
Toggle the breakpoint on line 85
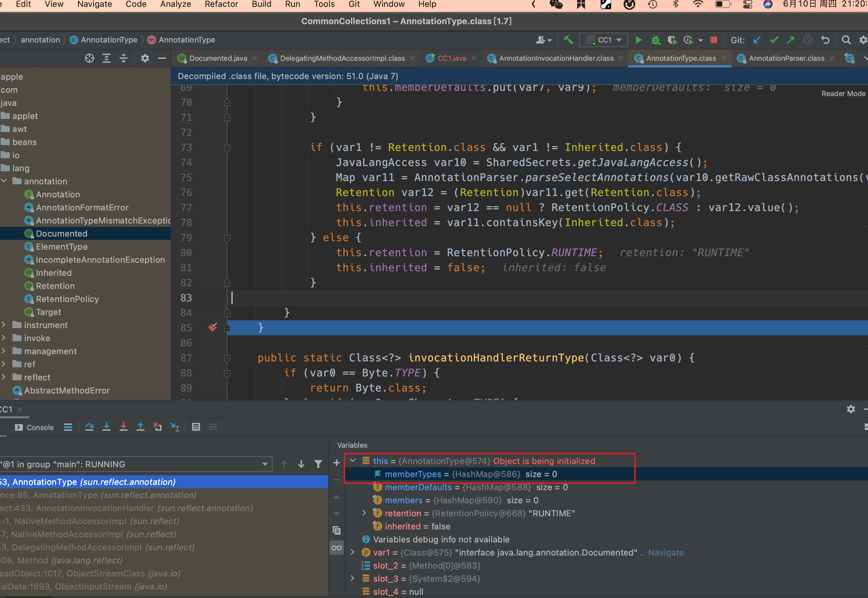click(x=212, y=328)
